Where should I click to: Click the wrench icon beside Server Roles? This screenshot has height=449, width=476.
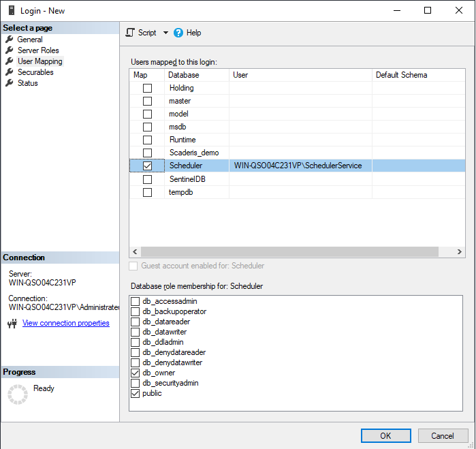pyautogui.click(x=10, y=50)
